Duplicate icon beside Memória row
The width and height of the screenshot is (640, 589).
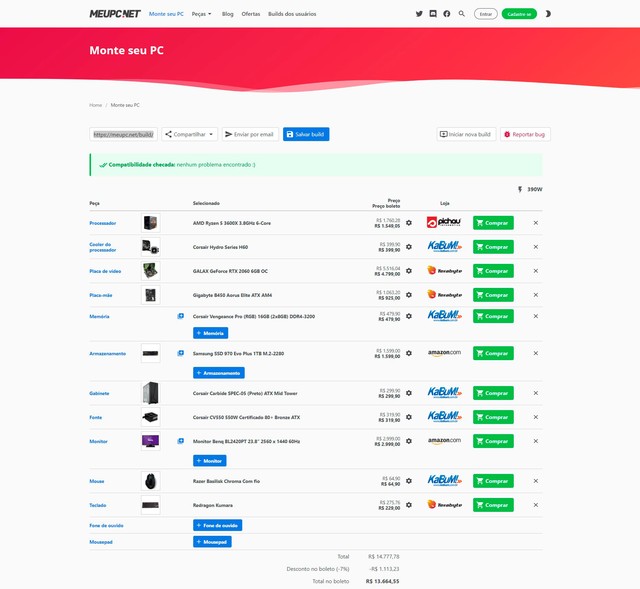click(180, 316)
